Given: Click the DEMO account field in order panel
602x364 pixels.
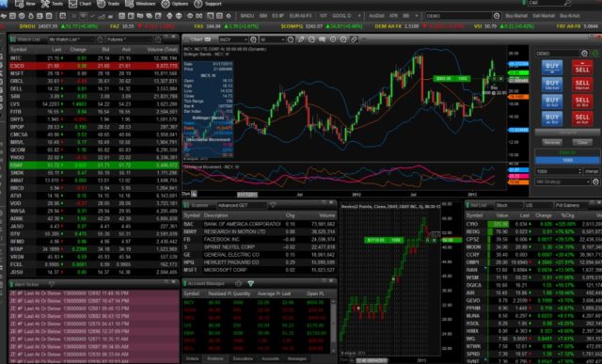Looking at the screenshot, I should (x=557, y=54).
